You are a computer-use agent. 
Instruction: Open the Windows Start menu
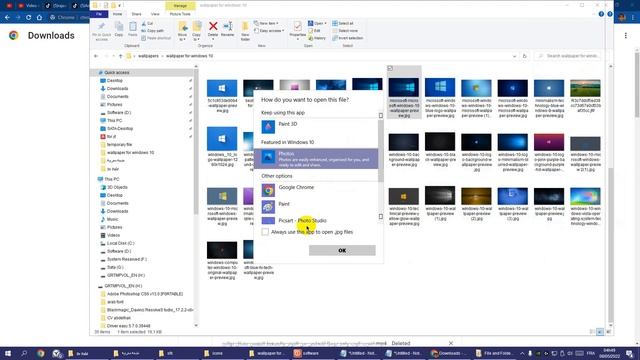[8, 353]
